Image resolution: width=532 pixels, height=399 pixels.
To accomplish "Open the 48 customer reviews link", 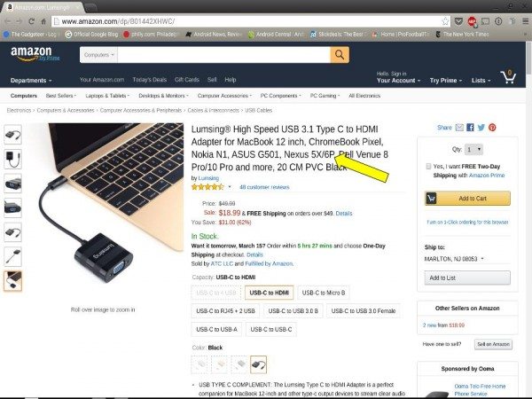I will pos(264,187).
